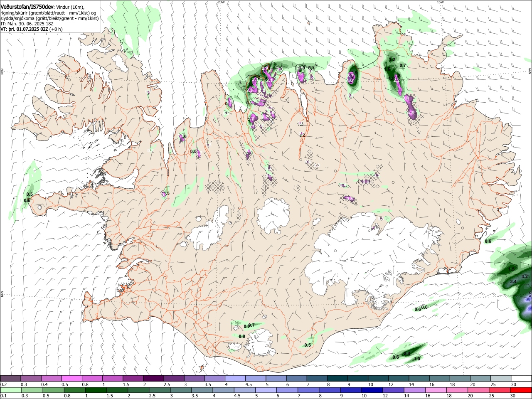Select the grey-teal 16 swatch in the upper legend row
This screenshot has width=532, height=399.
click(x=440, y=378)
